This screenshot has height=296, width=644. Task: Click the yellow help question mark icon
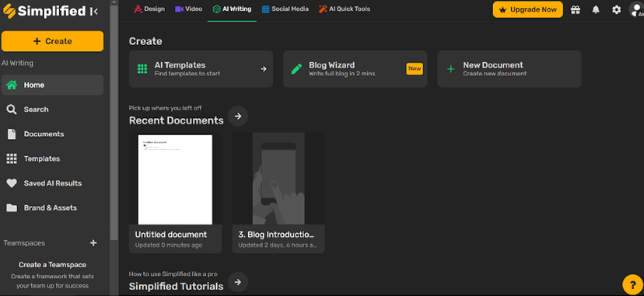[x=633, y=284]
